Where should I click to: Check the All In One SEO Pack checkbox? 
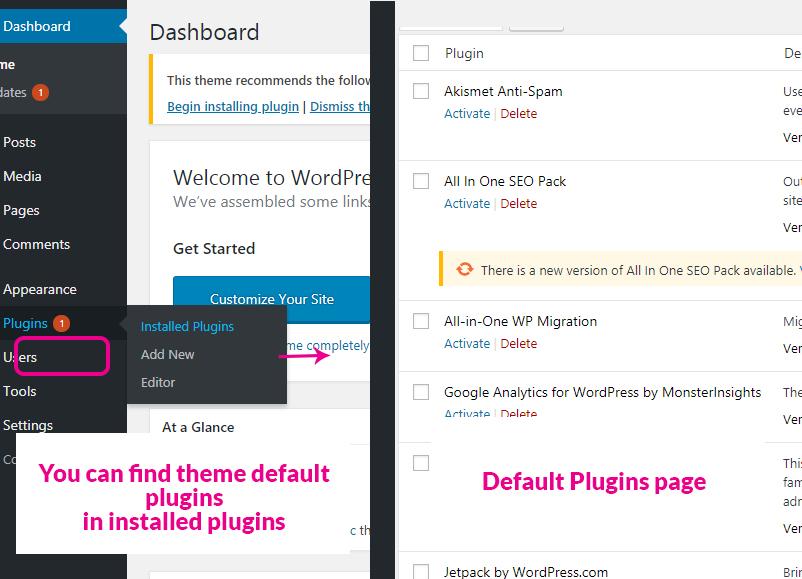pyautogui.click(x=421, y=181)
